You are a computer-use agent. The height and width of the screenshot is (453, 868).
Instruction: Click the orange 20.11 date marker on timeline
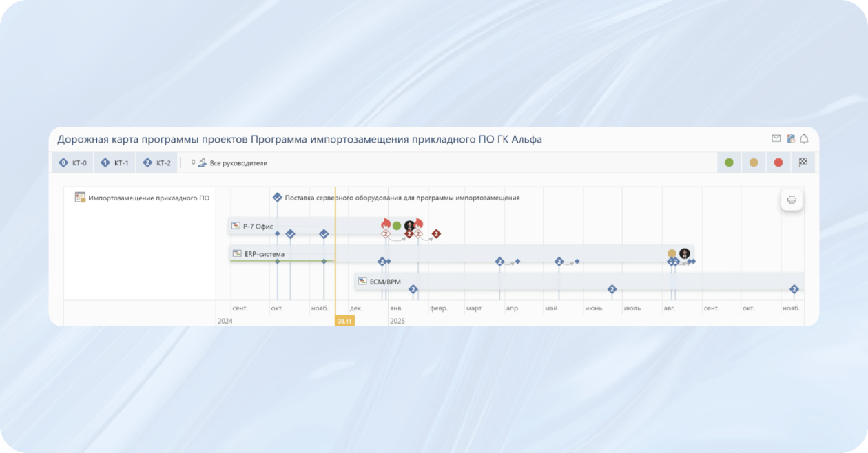click(344, 320)
